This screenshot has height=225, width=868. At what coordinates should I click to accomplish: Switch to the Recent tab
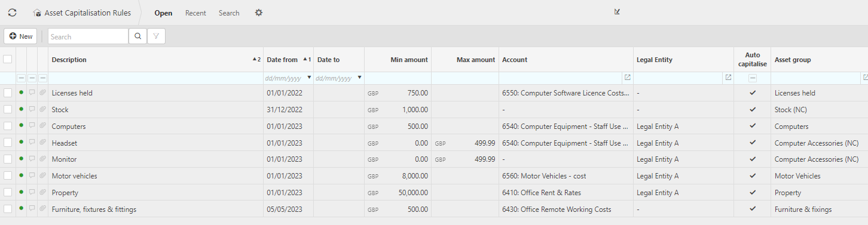tap(195, 13)
